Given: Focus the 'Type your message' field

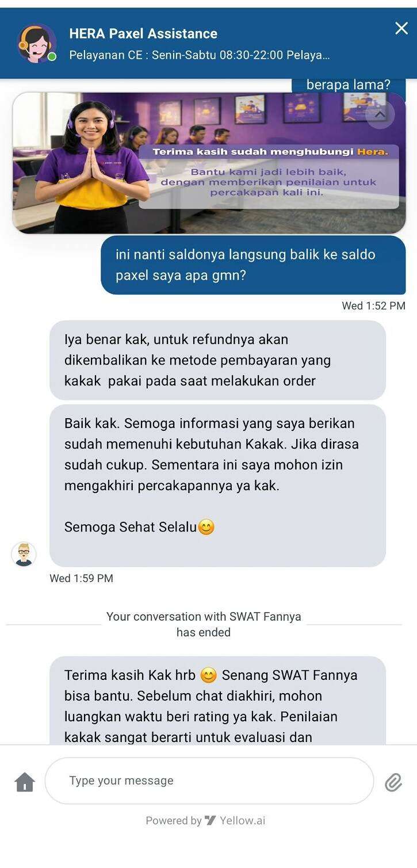Looking at the screenshot, I should tap(209, 781).
